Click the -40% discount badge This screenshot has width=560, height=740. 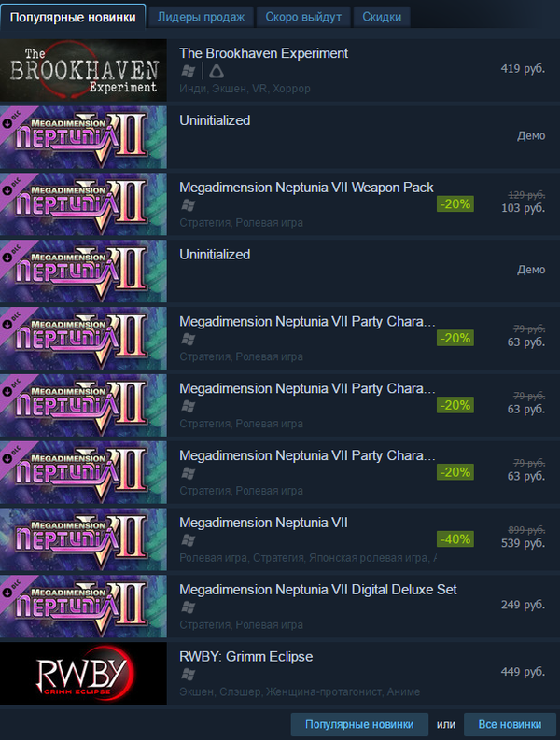click(x=455, y=539)
